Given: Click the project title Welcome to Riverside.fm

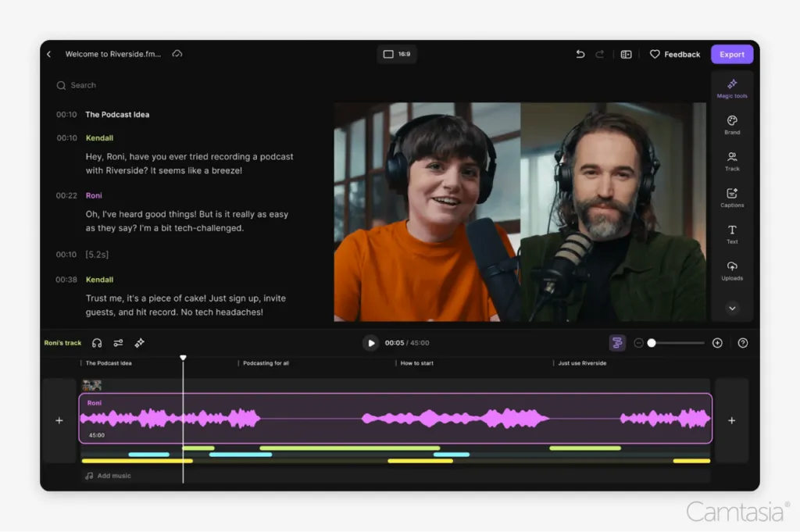Looking at the screenshot, I should (x=113, y=54).
